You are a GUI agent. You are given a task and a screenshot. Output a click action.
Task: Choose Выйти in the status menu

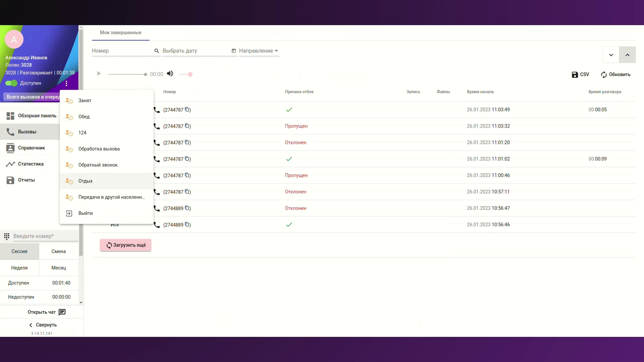[x=86, y=213]
